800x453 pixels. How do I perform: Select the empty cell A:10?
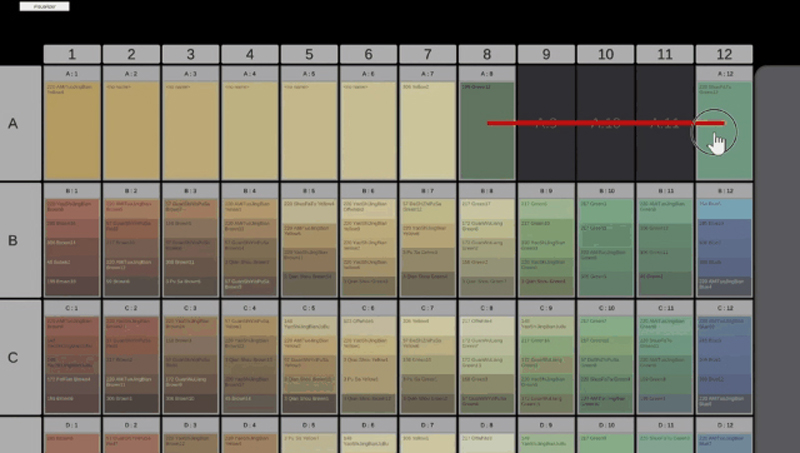[x=606, y=150]
